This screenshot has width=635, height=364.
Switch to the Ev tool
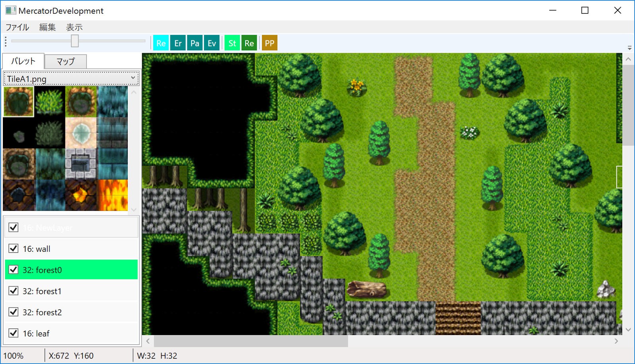pyautogui.click(x=212, y=43)
